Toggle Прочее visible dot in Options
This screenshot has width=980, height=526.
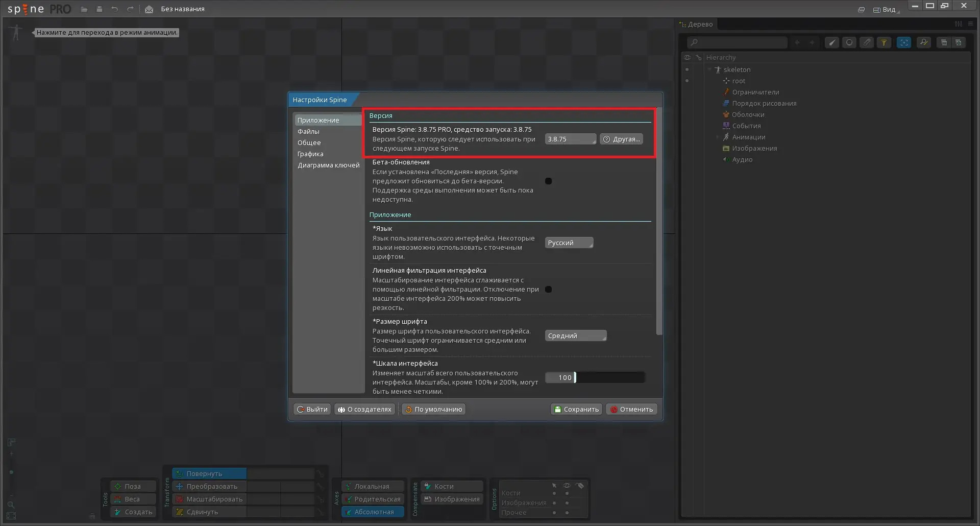567,513
